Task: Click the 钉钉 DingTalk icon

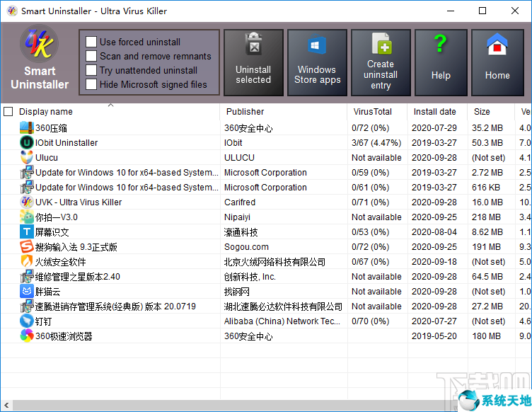Action: [26, 321]
